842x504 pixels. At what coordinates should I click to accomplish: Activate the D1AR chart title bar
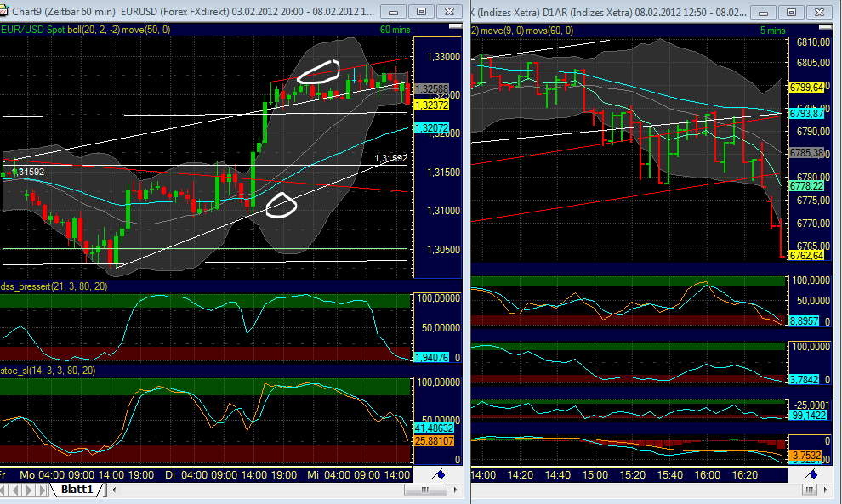point(595,12)
